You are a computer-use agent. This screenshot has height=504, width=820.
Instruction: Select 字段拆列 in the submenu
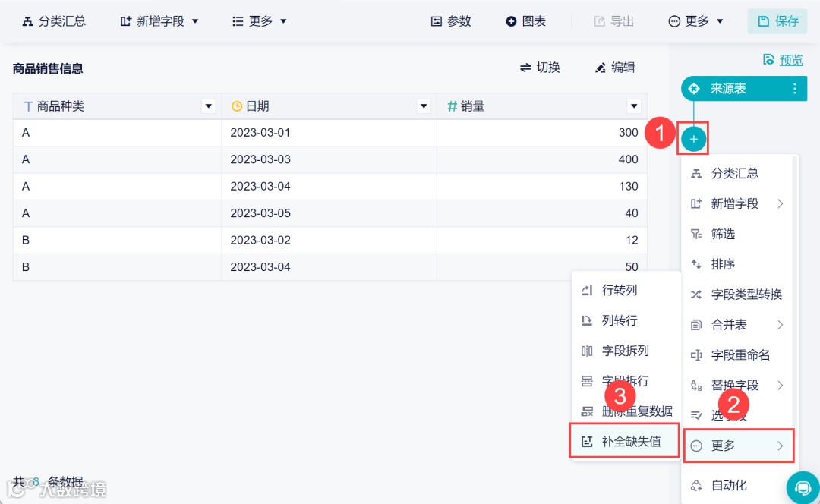626,351
